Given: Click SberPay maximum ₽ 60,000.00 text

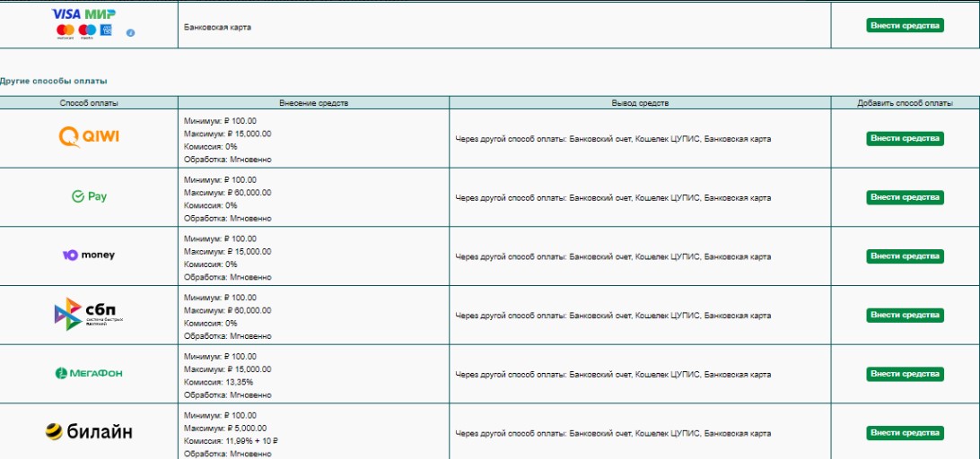Looking at the screenshot, I should pyautogui.click(x=228, y=193).
